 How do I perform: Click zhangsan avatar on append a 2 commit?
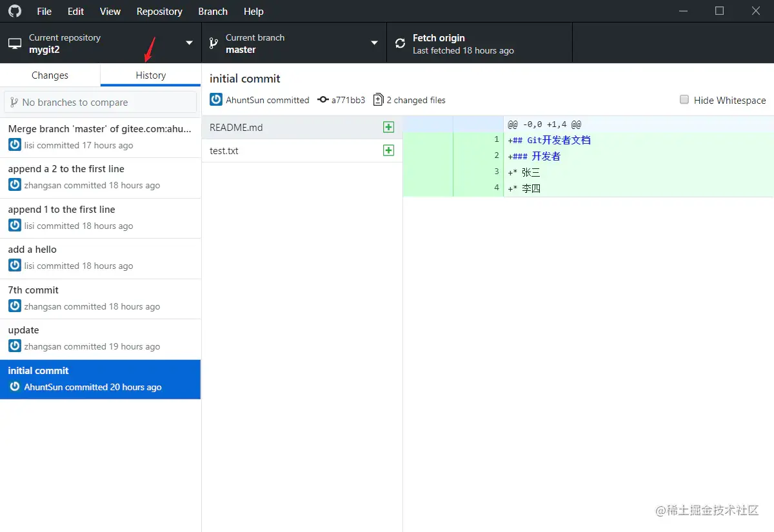(x=15, y=185)
